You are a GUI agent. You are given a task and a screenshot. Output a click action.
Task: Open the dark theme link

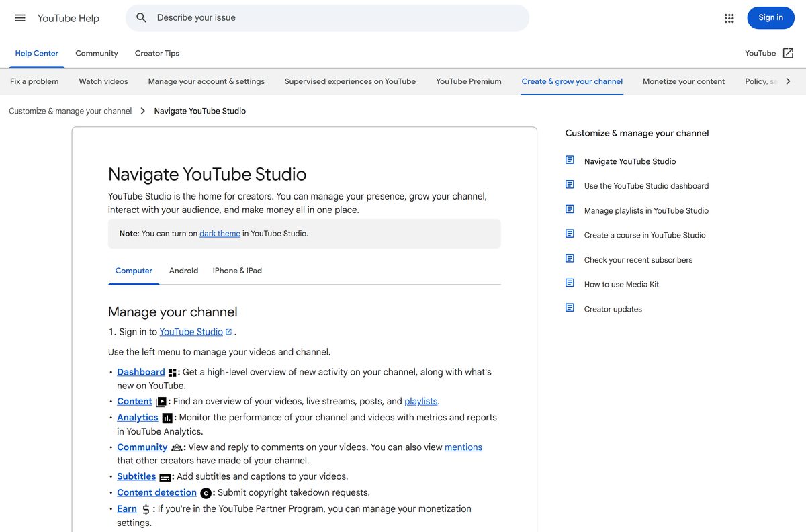(220, 234)
